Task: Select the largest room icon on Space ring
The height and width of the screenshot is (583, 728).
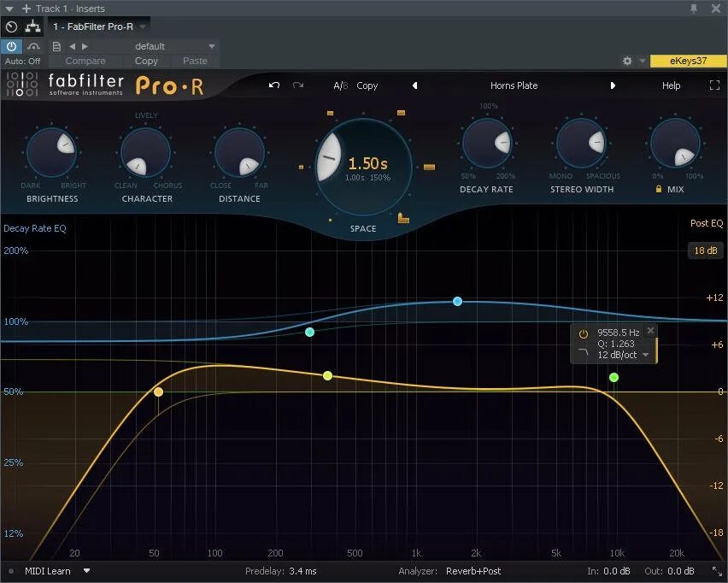Action: (x=403, y=217)
